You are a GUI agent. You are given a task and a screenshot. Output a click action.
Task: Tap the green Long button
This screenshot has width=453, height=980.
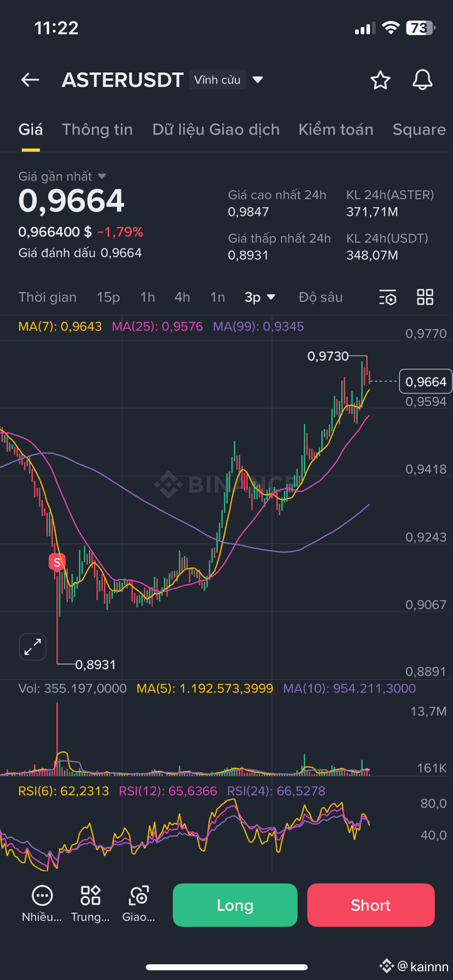[235, 905]
